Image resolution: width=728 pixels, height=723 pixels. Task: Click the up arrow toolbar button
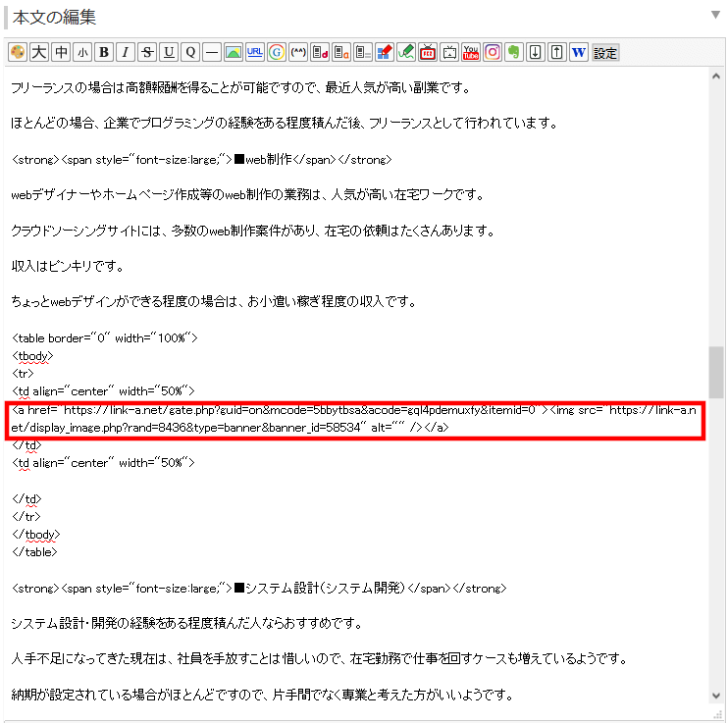point(557,52)
